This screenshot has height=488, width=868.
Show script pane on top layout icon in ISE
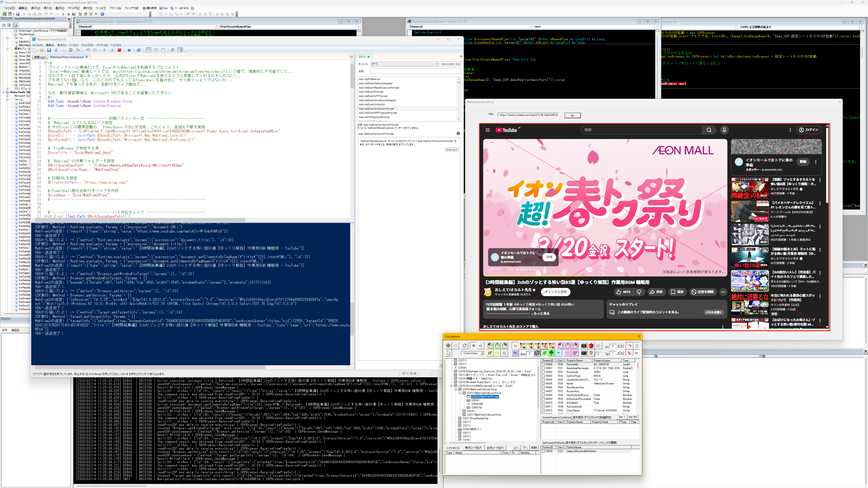pyautogui.click(x=149, y=50)
